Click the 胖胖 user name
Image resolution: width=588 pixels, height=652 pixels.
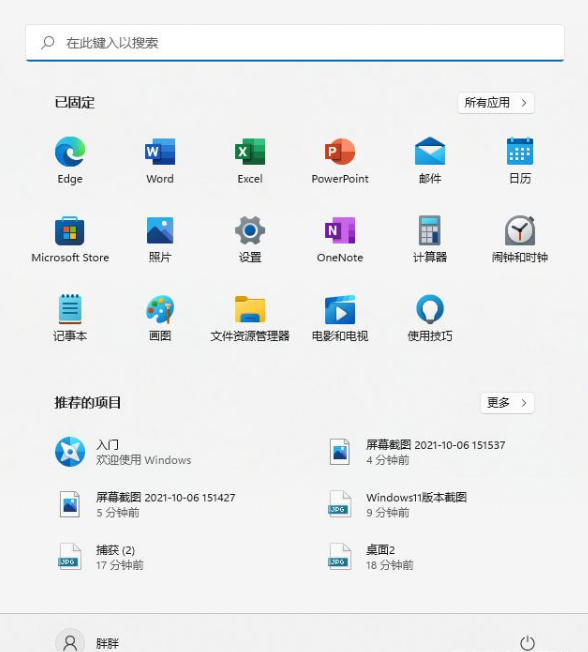(107, 643)
